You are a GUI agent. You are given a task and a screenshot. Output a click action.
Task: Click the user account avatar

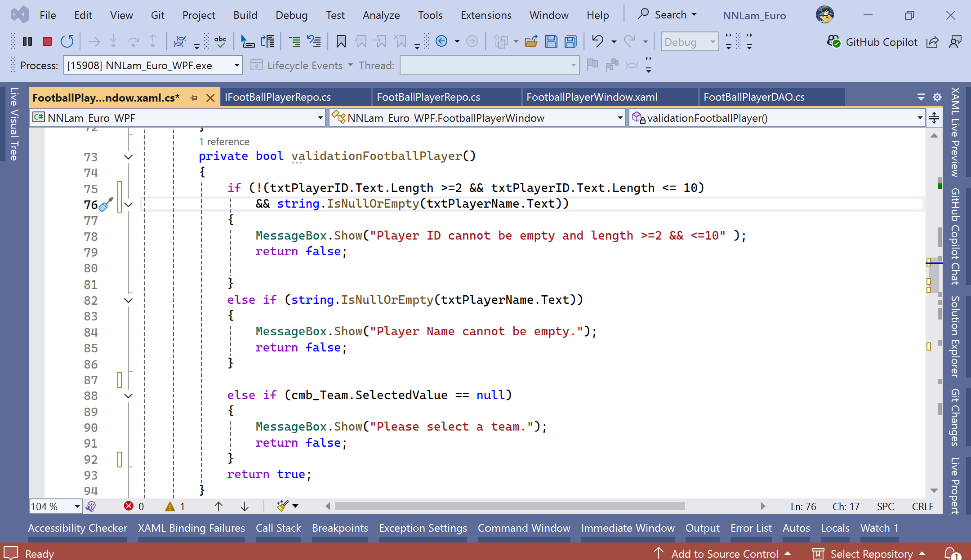click(x=825, y=15)
